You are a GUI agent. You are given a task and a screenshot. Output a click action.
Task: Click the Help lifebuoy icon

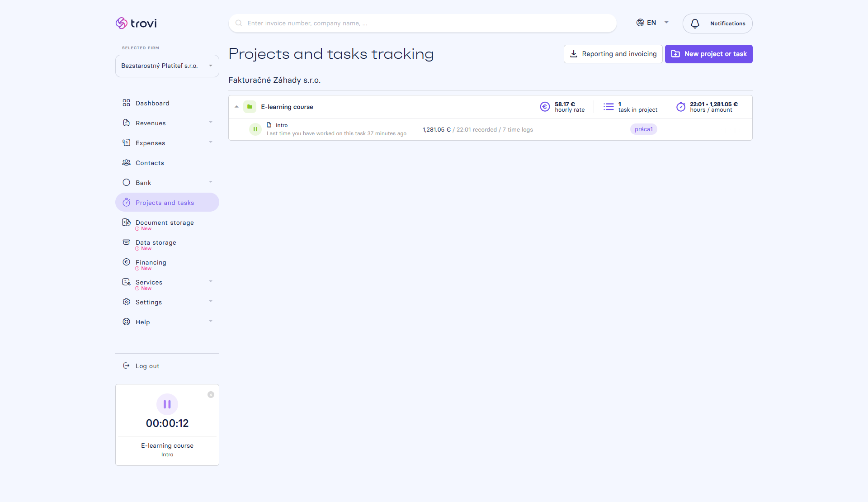pos(127,322)
